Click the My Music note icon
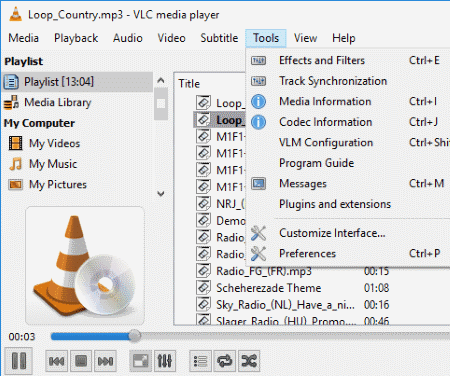The height and width of the screenshot is (376, 450). point(15,164)
